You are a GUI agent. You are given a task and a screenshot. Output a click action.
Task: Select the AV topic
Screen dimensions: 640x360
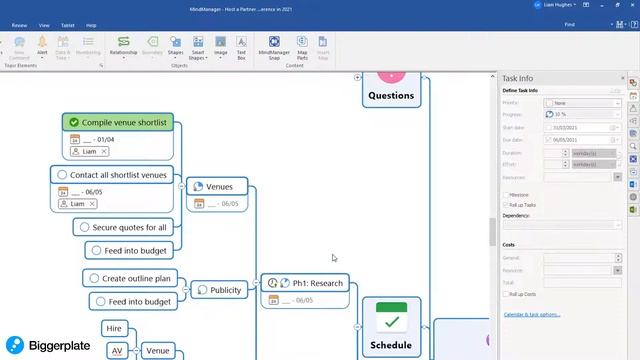[117, 351]
